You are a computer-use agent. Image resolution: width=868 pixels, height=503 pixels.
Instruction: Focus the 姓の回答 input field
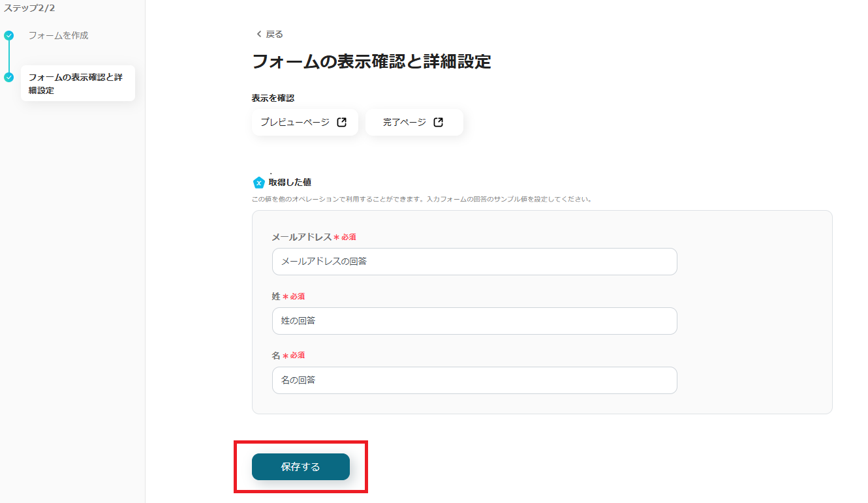tap(474, 321)
